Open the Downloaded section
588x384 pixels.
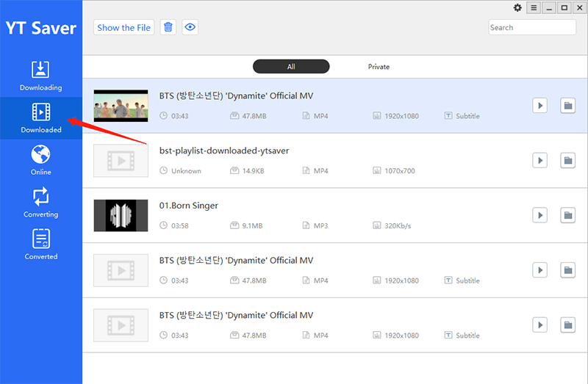(40, 118)
